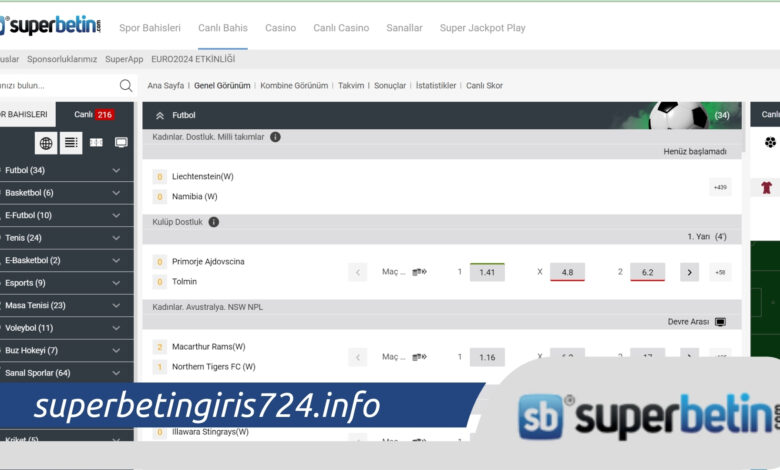Click the live stream icon beside Devre Arası
The width and height of the screenshot is (780, 470).
pos(720,322)
